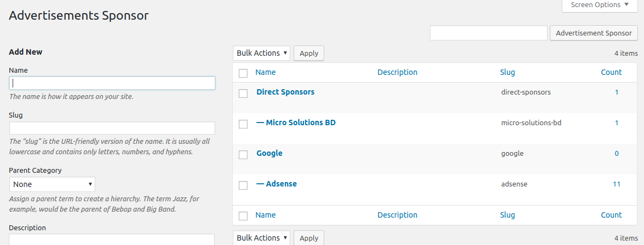The width and height of the screenshot is (644, 245).
Task: Open the top Bulk Actions dropdown
Action: click(x=262, y=53)
